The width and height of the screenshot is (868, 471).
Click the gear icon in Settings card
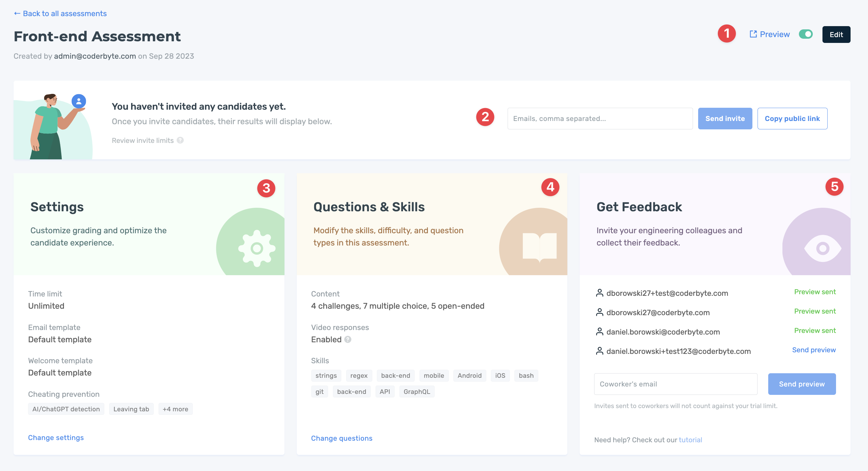(x=257, y=248)
